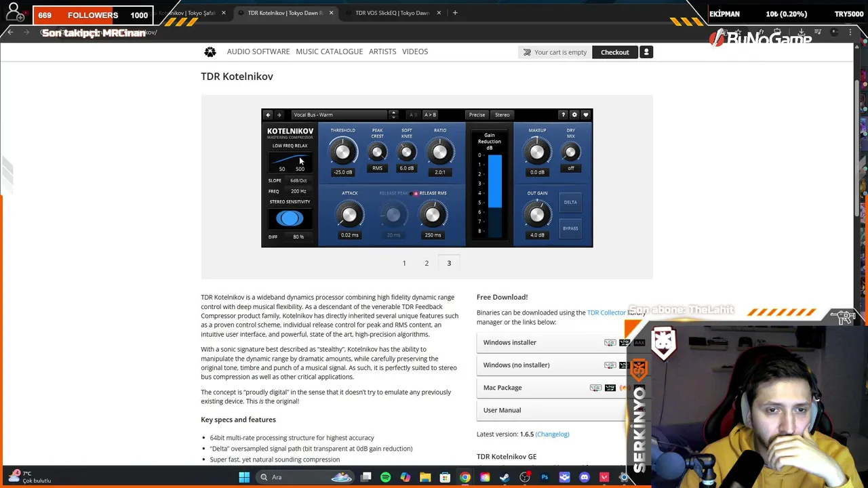
Task: Open a new browser tab
Action: 455,13
